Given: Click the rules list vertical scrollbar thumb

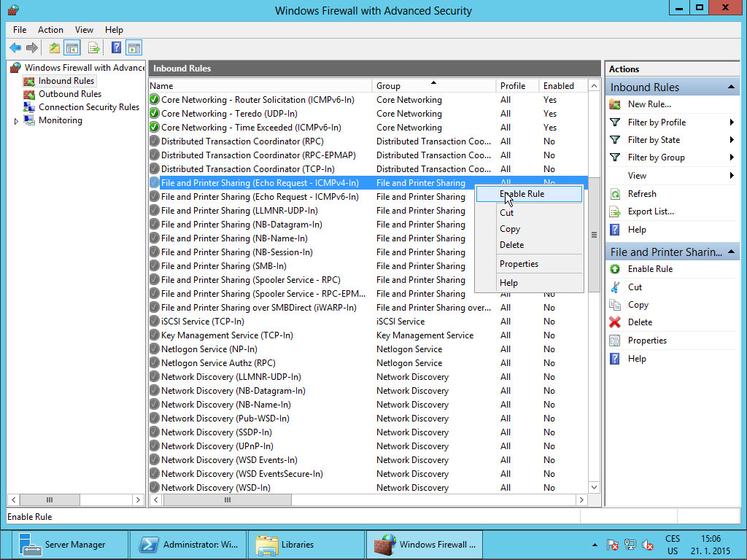Looking at the screenshot, I should click(x=594, y=235).
